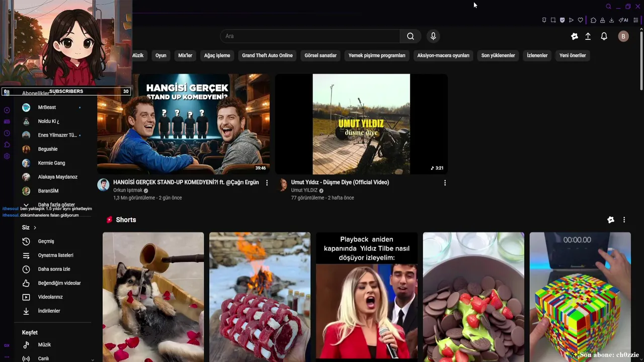Open browser sidebar history clock
Image resolution: width=644 pixels, height=362 pixels.
coord(7,133)
